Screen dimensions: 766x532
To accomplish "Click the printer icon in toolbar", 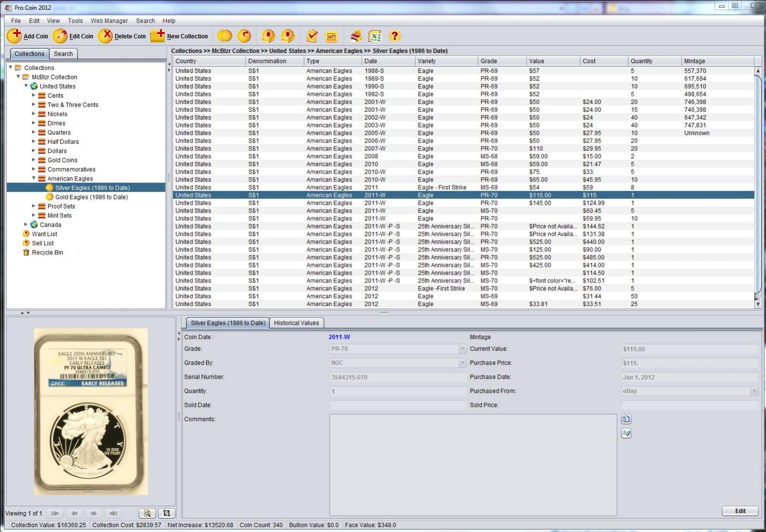I will (x=356, y=36).
